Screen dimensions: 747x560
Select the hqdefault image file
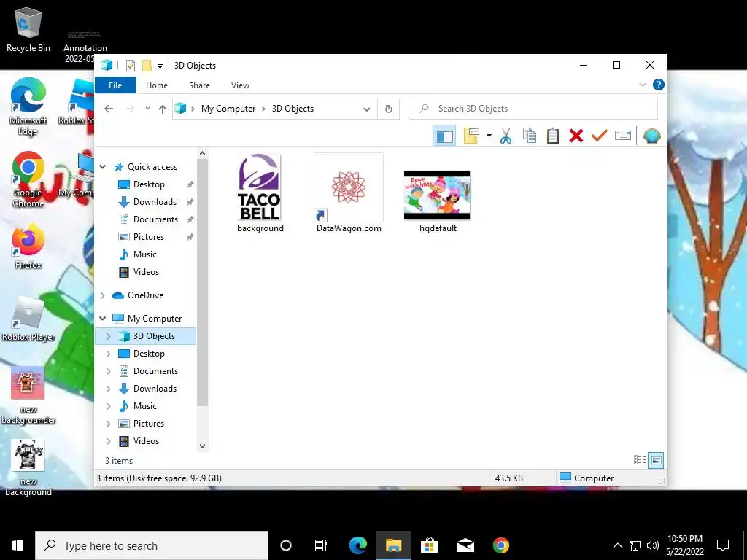[438, 202]
